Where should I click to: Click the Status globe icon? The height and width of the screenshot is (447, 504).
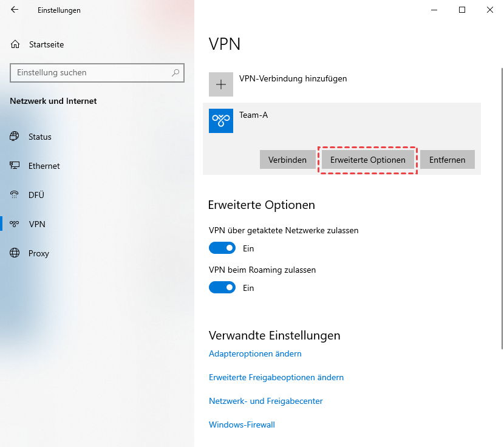(15, 137)
